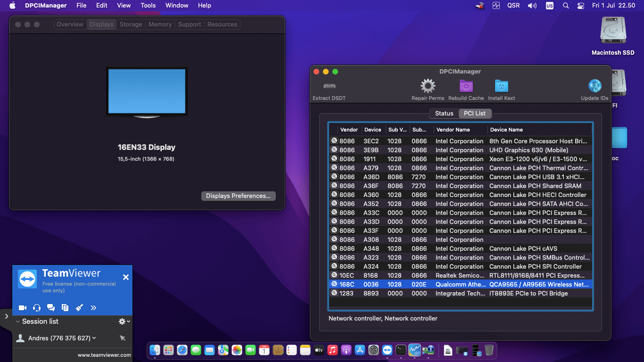The height and width of the screenshot is (362, 644).
Task: Open TeamViewer session gear dropdown
Action: pos(124,321)
